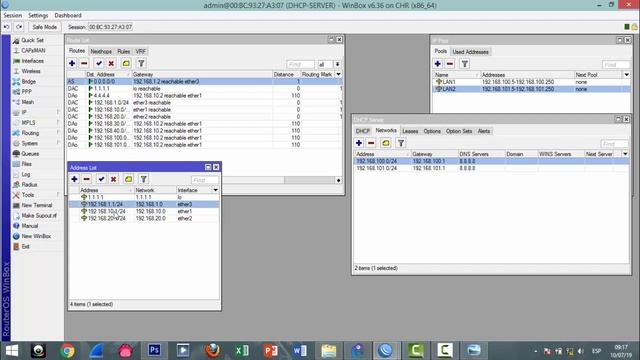Click Find field in Route List
This screenshot has height=360, width=640.
point(301,64)
